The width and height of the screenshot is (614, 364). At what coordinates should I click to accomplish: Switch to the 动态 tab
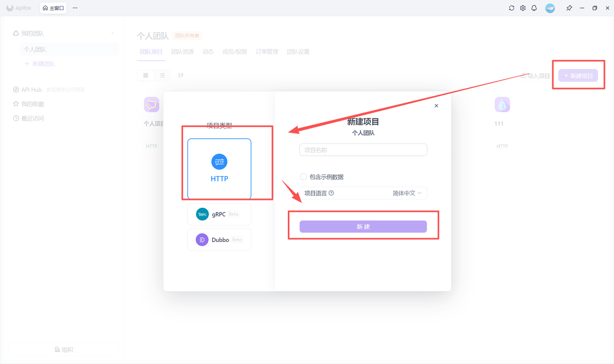[208, 52]
